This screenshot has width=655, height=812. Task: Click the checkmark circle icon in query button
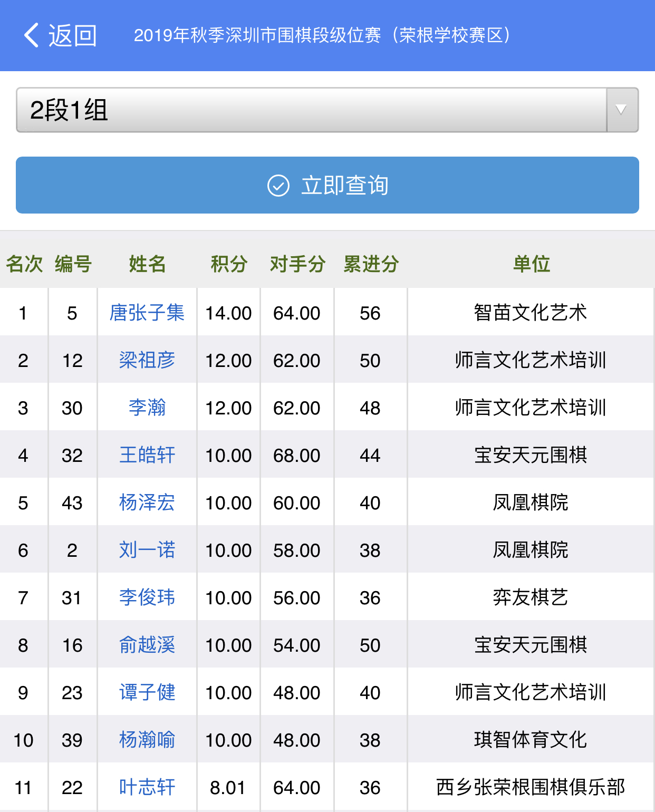coord(278,186)
